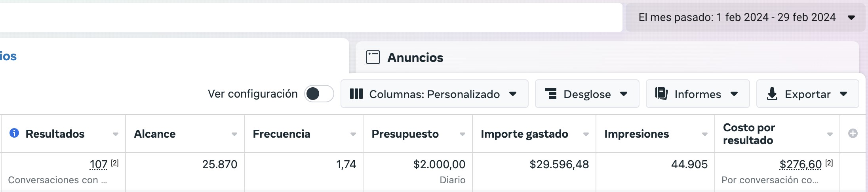
Task: Open the Alcance column menu arrow
Action: coord(234,134)
